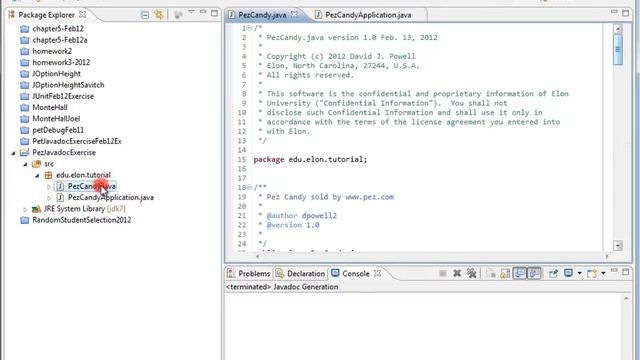
Task: Collapse All in Package Explorer toolbar
Action: click(144, 15)
